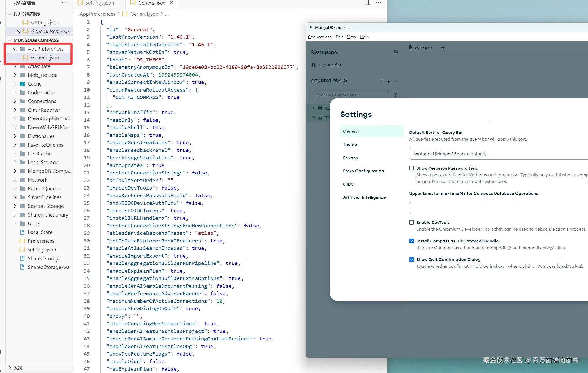
Task: Click the collapse all connections icon
Action: coord(381,81)
